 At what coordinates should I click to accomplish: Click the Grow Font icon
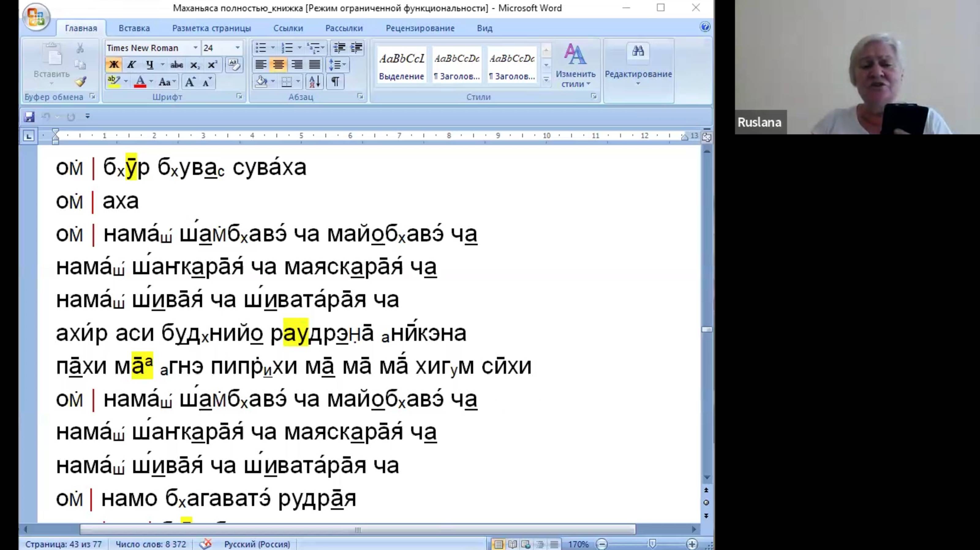190,82
